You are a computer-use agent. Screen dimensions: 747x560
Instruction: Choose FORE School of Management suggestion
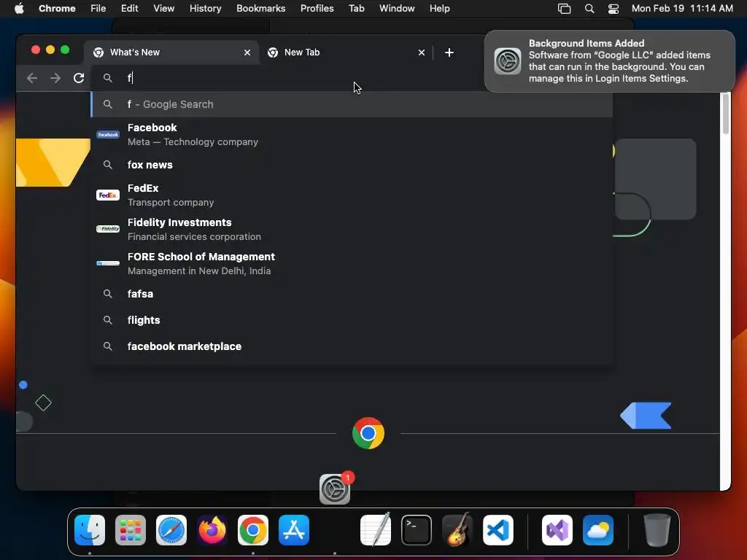352,264
